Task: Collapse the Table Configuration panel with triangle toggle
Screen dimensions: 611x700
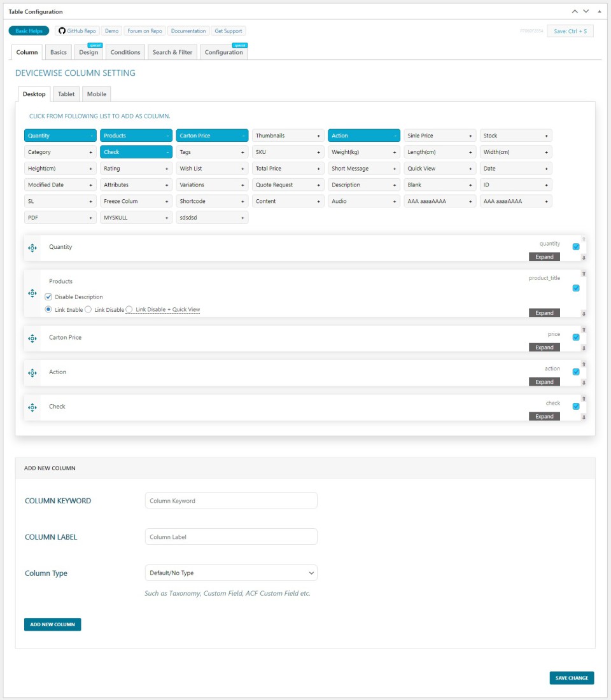Action: (x=599, y=11)
